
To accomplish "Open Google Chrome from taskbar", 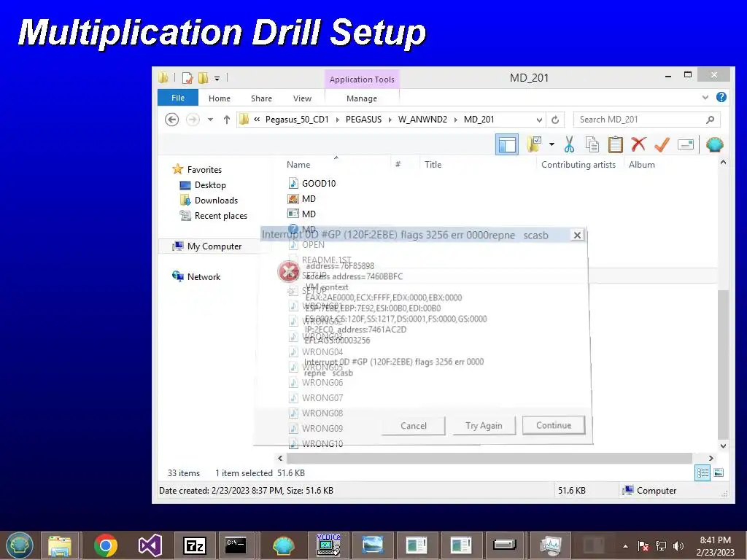I will [105, 545].
